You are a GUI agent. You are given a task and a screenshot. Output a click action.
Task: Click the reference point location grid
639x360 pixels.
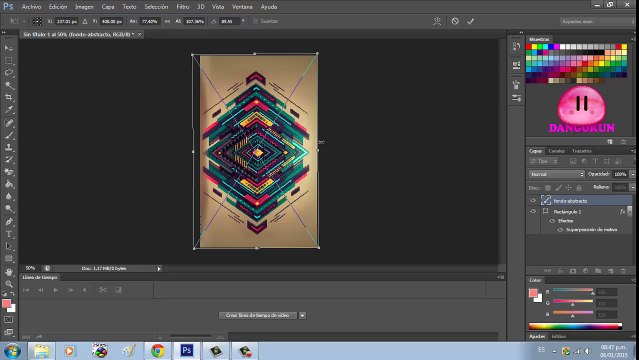37,21
